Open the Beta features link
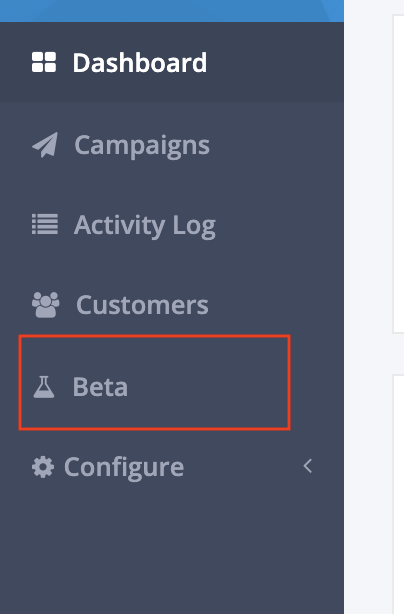 (x=100, y=387)
